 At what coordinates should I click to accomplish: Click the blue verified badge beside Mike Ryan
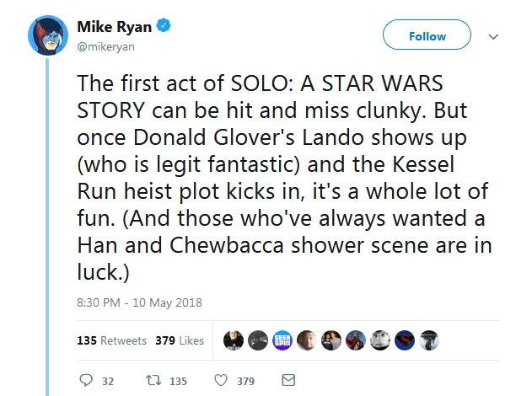165,26
